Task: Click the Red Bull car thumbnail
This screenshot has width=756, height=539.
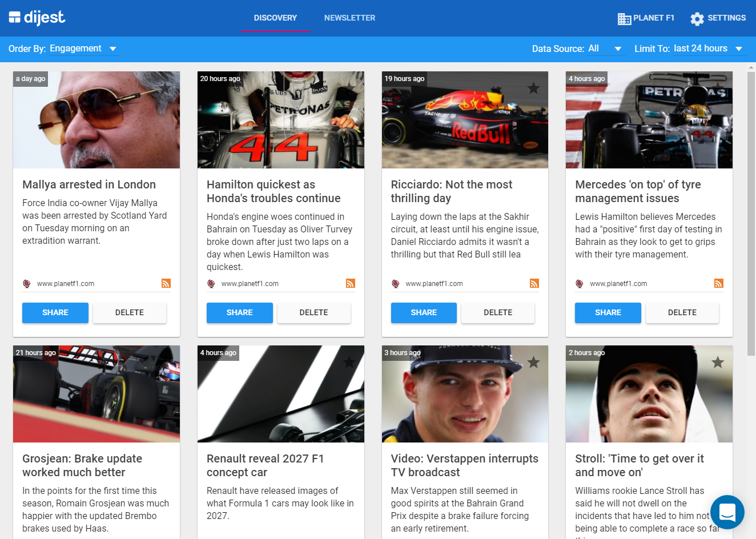Action: click(x=465, y=120)
